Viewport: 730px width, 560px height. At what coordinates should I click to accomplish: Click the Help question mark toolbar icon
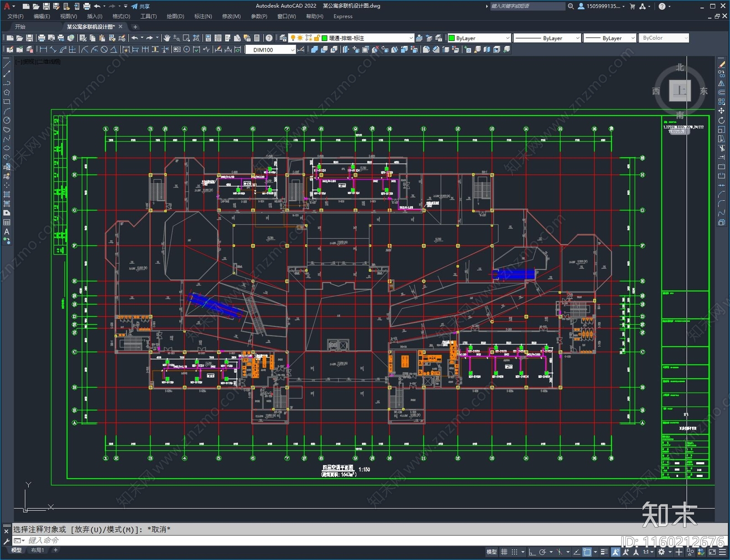tap(269, 38)
